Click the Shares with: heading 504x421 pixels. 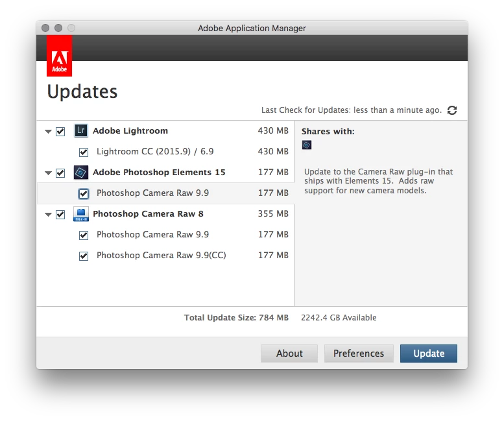[x=328, y=132]
